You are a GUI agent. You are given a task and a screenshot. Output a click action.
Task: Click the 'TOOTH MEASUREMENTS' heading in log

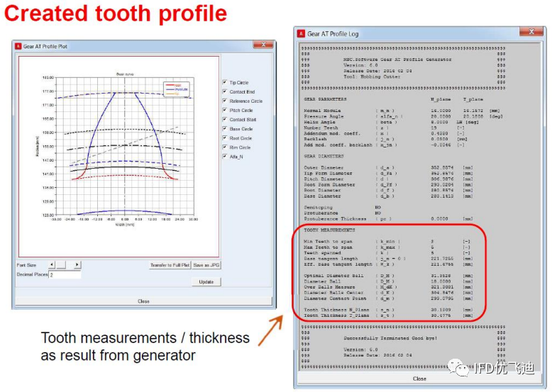[329, 230]
